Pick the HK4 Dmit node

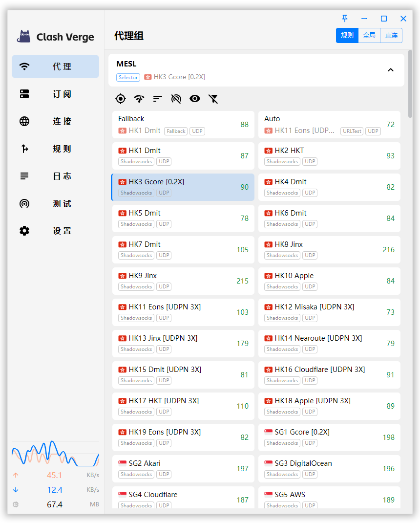click(x=329, y=187)
